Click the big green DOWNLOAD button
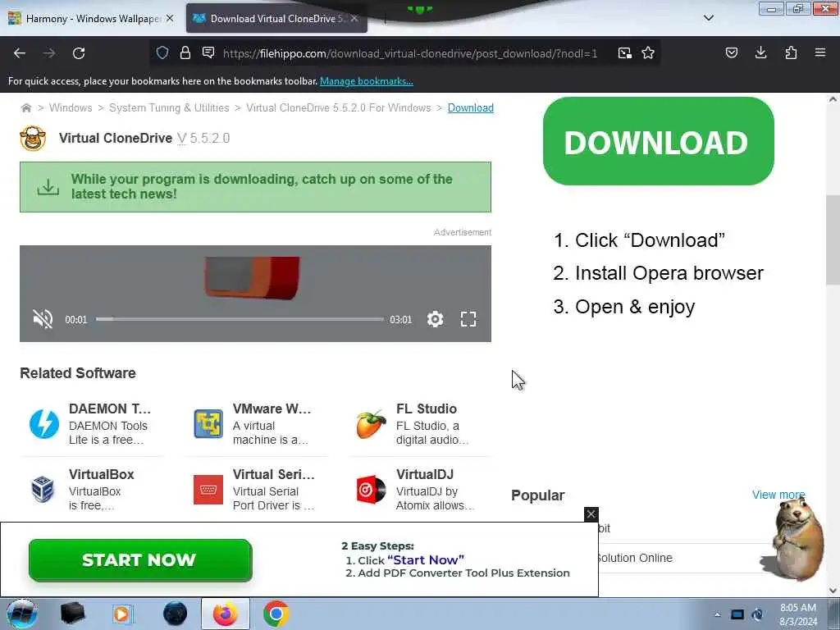Viewport: 840px width, 630px height. (659, 141)
